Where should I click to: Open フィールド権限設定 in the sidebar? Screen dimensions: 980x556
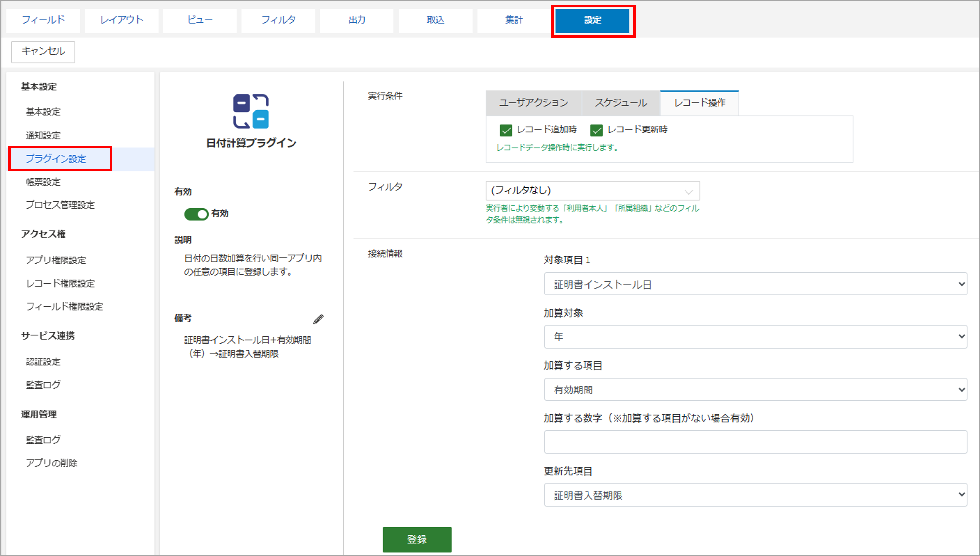point(65,306)
